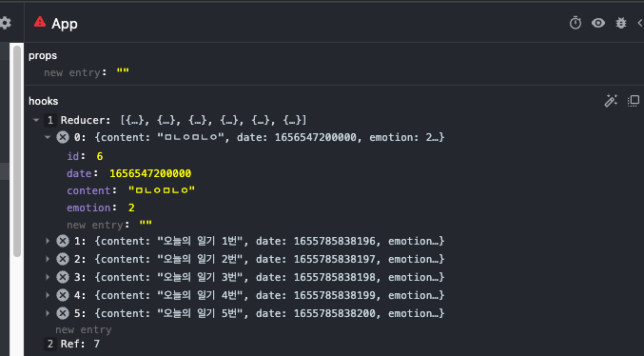Edit the id value 6
Image resolution: width=644 pixels, height=356 pixels.
coord(100,156)
